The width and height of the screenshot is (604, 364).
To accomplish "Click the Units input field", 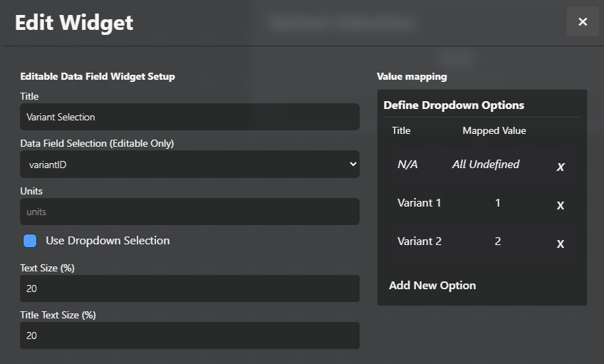I will [189, 212].
